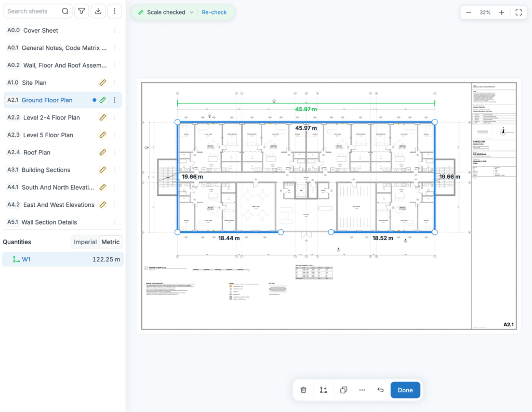Open the sheets panel kebab menu
532x412 pixels.
pyautogui.click(x=115, y=11)
